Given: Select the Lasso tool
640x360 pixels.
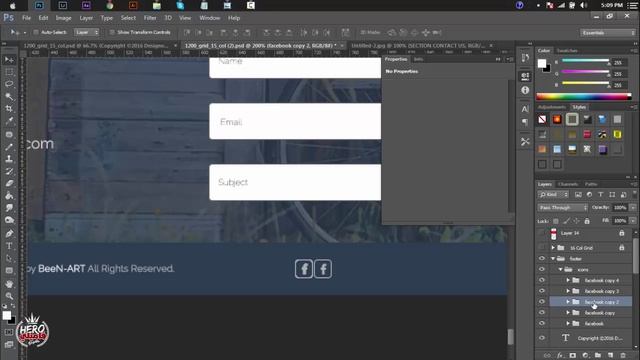Looking at the screenshot, I should click(x=9, y=84).
